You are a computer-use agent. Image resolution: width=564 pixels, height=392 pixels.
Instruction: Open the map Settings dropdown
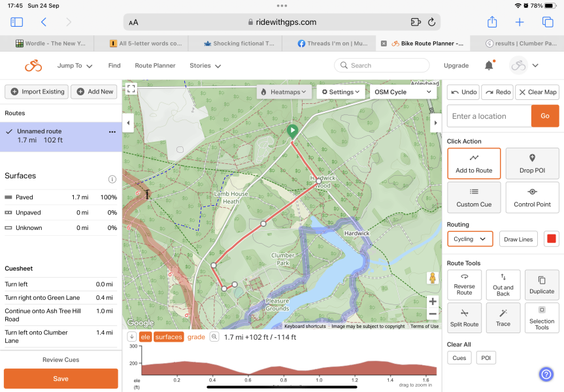[x=340, y=92]
